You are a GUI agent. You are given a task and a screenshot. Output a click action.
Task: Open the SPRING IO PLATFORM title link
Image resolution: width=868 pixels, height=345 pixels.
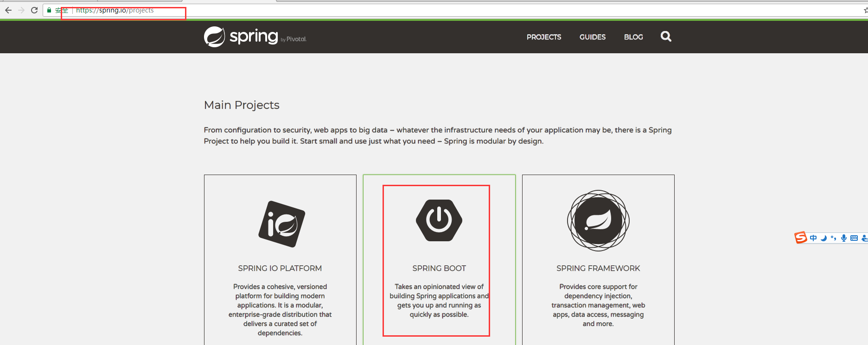click(x=280, y=268)
